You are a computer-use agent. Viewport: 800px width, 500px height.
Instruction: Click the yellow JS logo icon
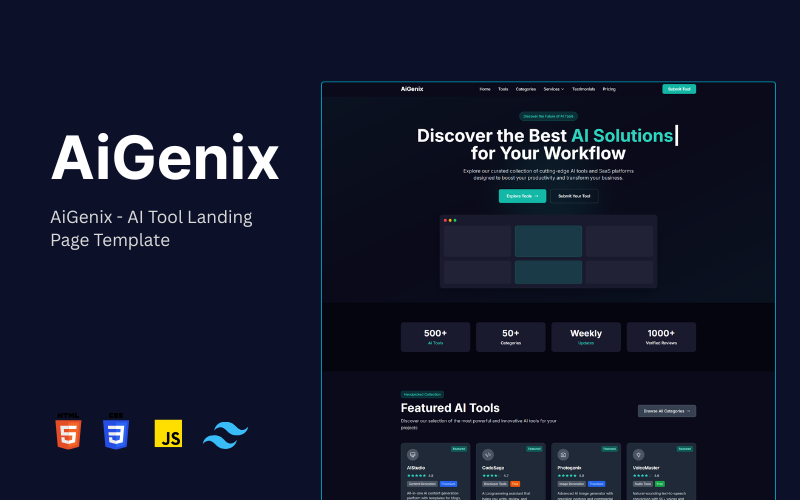point(168,433)
